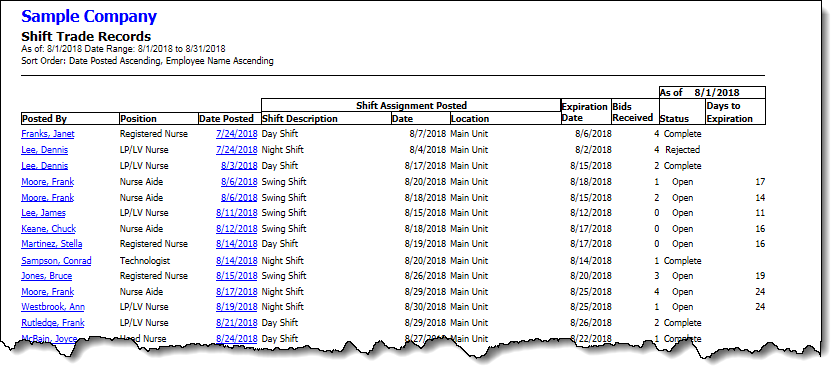This screenshot has height=381, width=837.
Task: Open the Franks, Janet employee link
Action: [x=48, y=134]
